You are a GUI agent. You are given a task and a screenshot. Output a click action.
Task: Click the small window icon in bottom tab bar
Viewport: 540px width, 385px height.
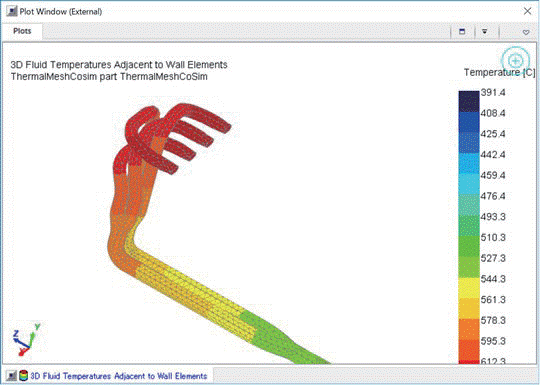pos(12,376)
